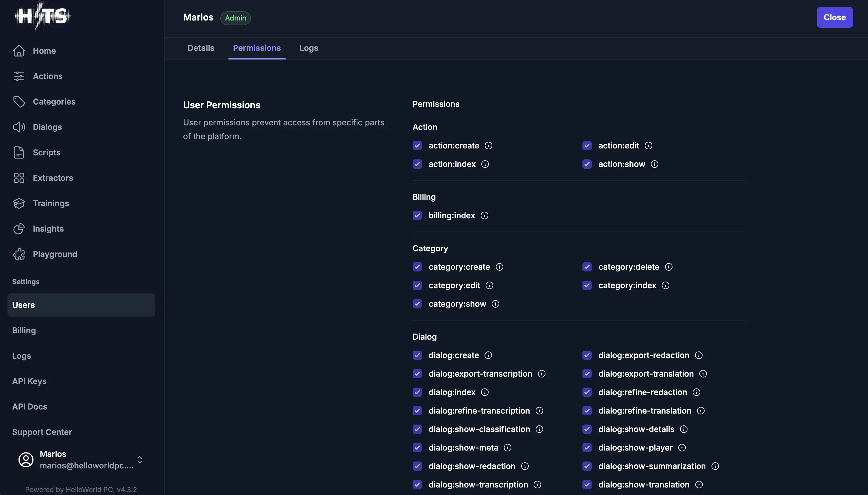Click the Extractors grid icon
This screenshot has height=495, width=868.
pos(19,178)
